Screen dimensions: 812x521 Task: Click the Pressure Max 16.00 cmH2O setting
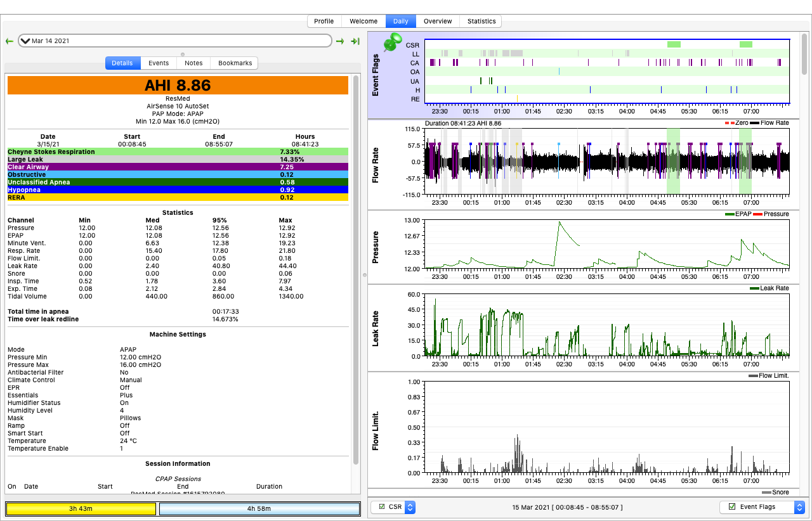84,364
